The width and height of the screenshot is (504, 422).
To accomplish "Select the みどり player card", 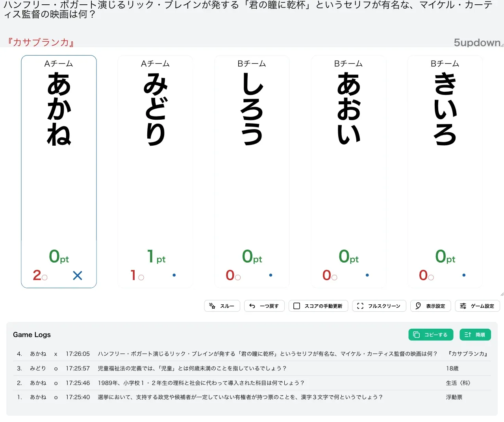I will pyautogui.click(x=155, y=172).
